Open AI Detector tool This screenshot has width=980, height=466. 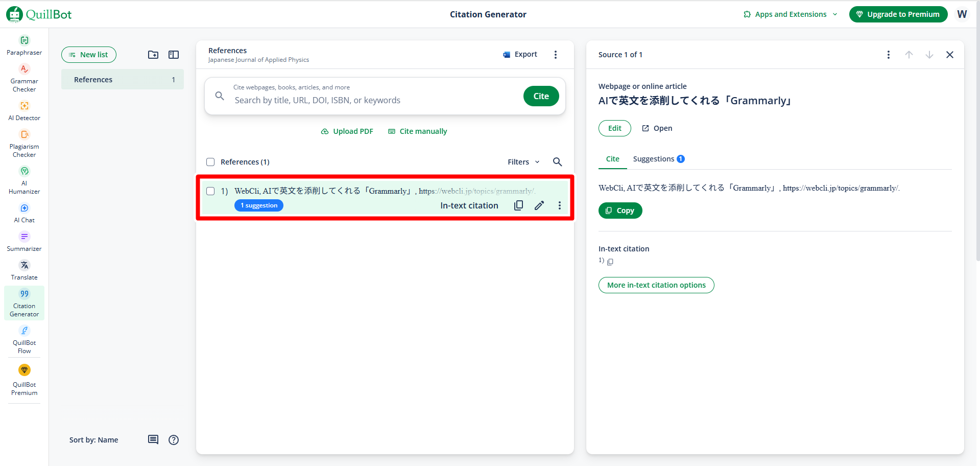coord(24,110)
